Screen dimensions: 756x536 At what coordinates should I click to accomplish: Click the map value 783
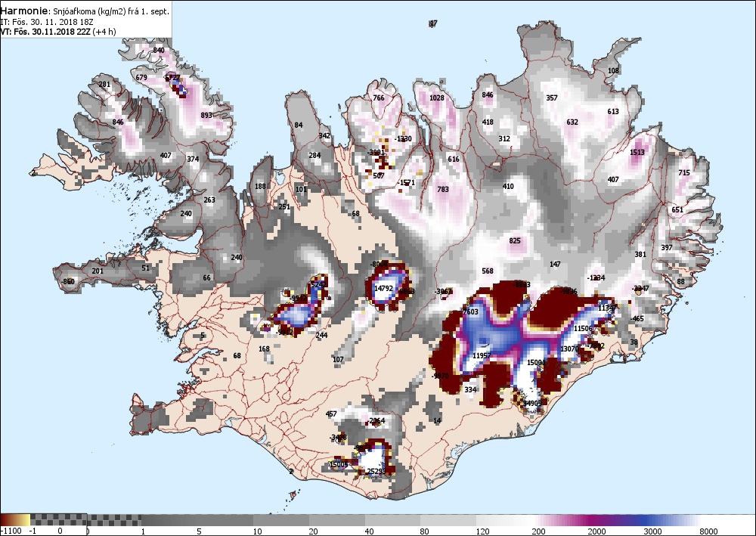pos(443,190)
